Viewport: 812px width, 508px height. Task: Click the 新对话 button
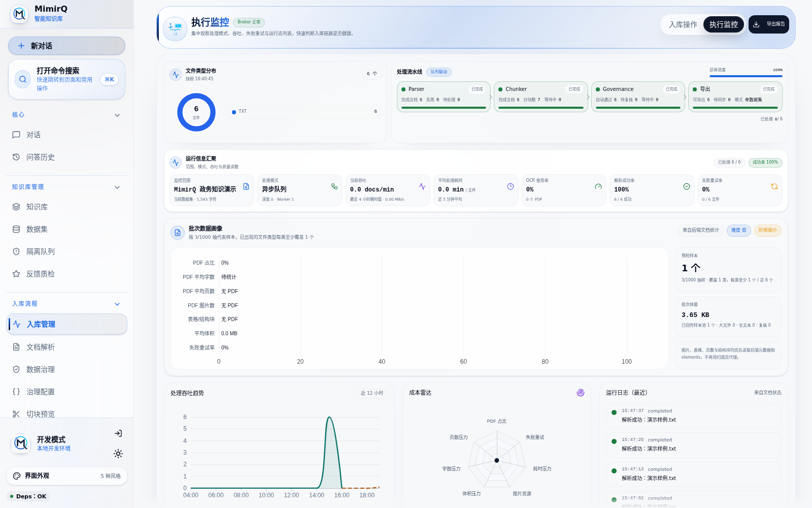[66, 46]
